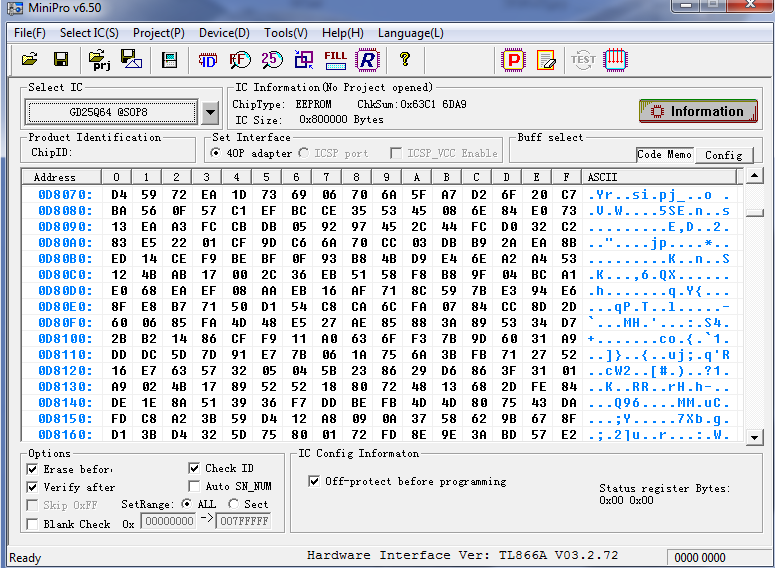Click the red P program chip icon
This screenshot has height=568, width=775.
tap(513, 60)
